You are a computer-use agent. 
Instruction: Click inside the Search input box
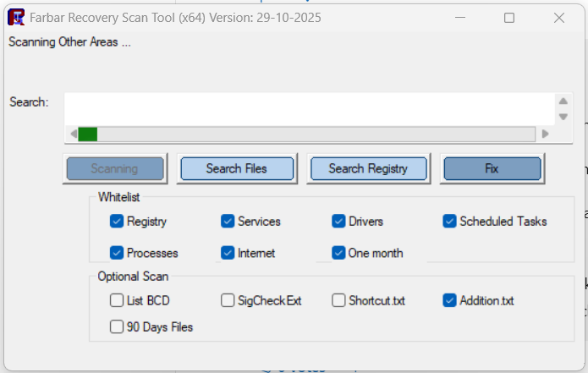click(310, 109)
